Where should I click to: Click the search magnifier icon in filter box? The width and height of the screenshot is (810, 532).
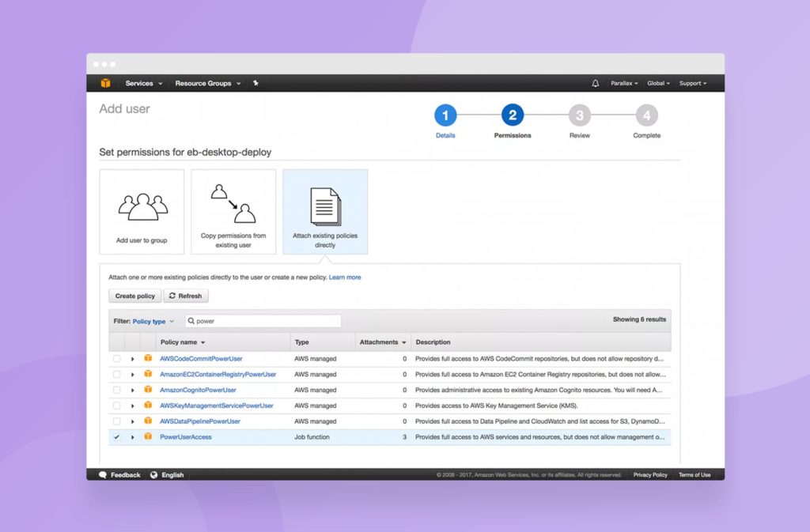pos(191,321)
